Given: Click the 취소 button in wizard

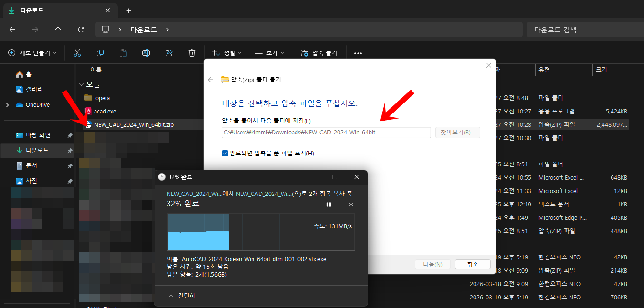Looking at the screenshot, I should point(473,264).
